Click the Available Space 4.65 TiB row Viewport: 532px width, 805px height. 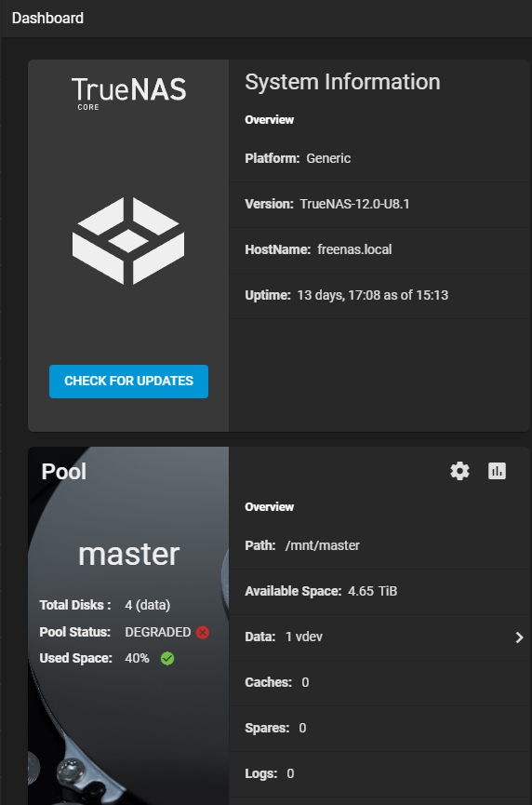379,591
